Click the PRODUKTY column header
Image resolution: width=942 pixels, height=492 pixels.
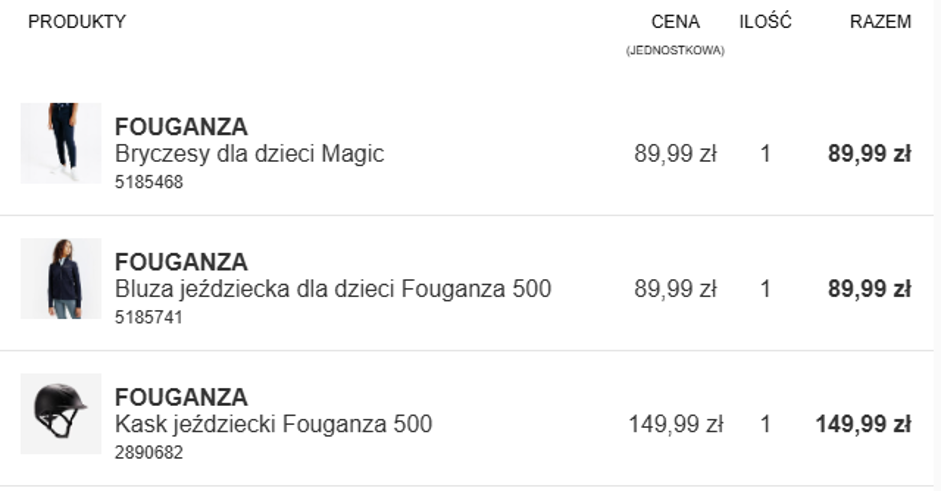click(x=77, y=22)
